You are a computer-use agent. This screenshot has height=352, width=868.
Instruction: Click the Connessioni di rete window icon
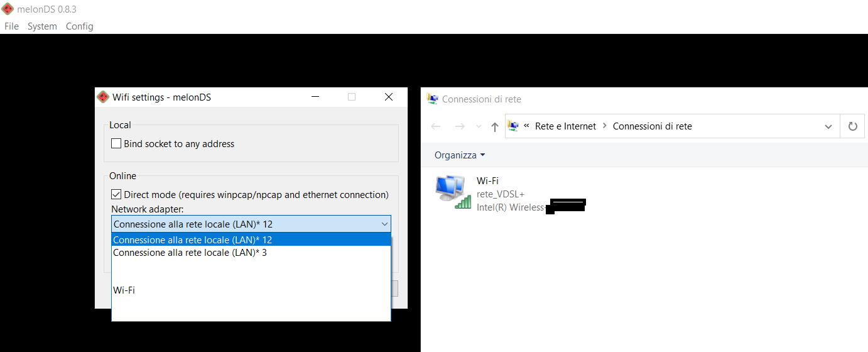pos(432,99)
